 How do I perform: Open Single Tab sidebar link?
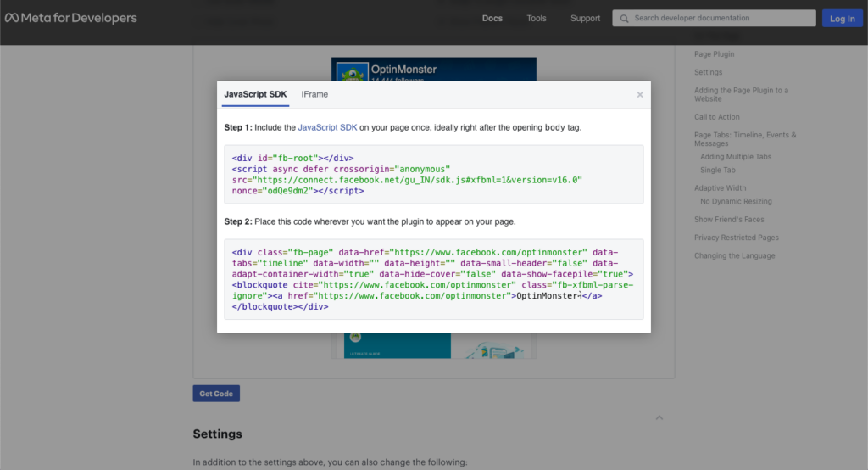(x=717, y=171)
